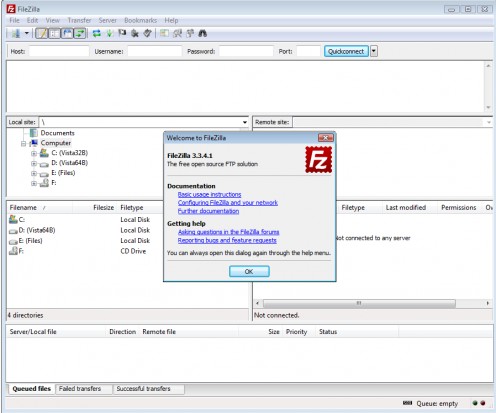The image size is (496, 413).
Task: Sort remote list by Permissions column
Action: point(459,208)
